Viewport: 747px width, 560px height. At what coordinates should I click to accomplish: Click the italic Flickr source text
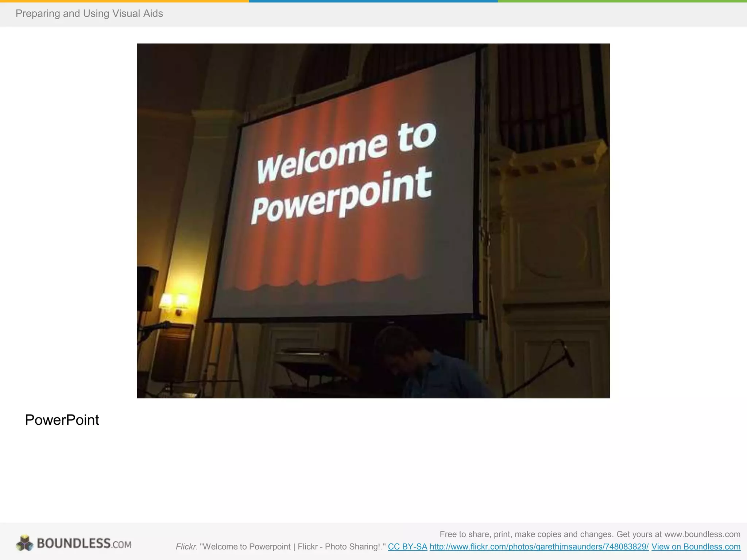pos(186,547)
